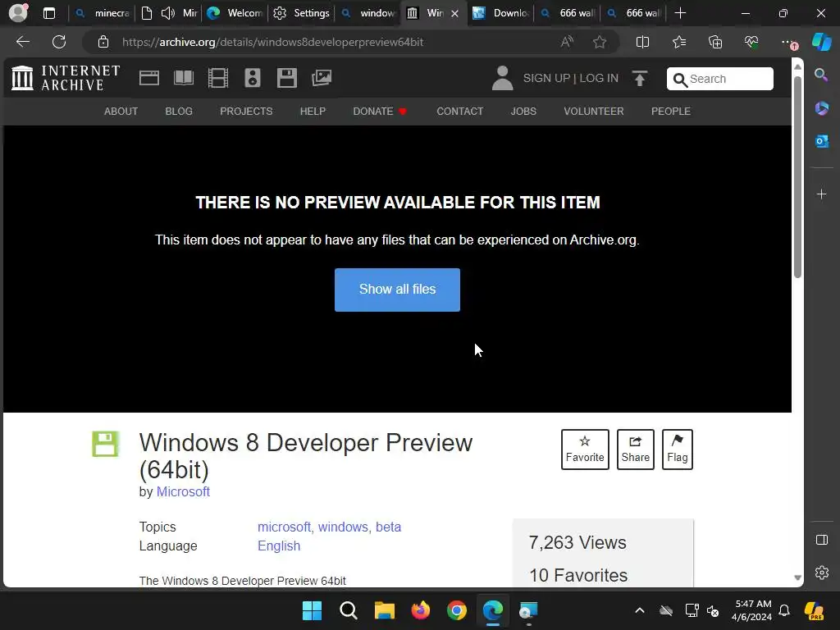The height and width of the screenshot is (630, 840).
Task: Add a sidebar app with plus
Action: click(x=822, y=194)
